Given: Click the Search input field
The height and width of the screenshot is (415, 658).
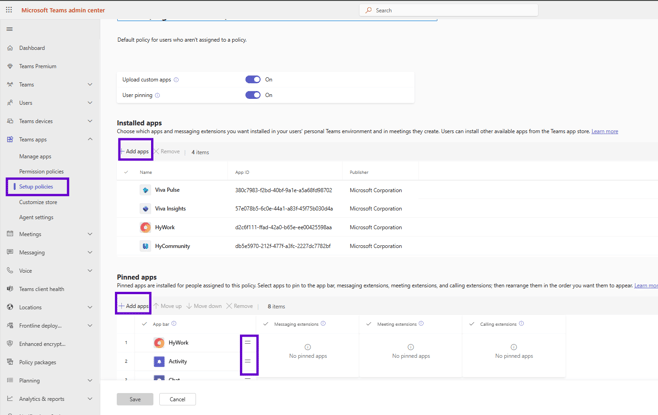Looking at the screenshot, I should point(450,10).
